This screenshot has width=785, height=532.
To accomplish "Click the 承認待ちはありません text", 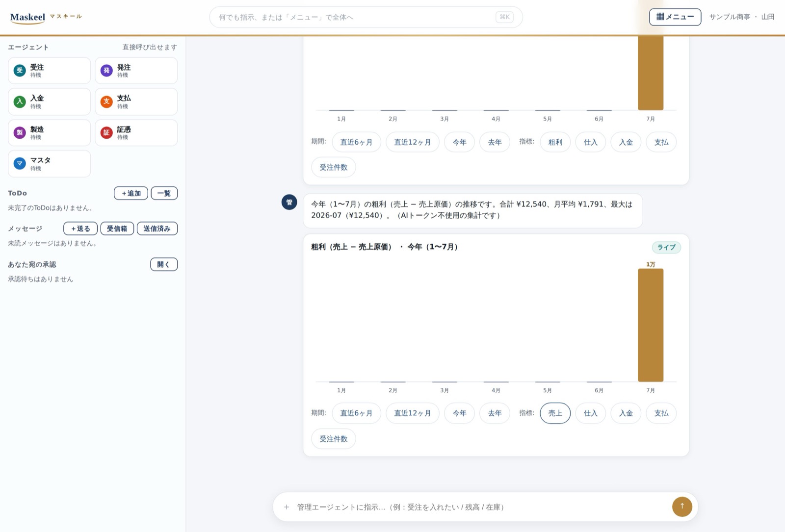I will click(40, 279).
